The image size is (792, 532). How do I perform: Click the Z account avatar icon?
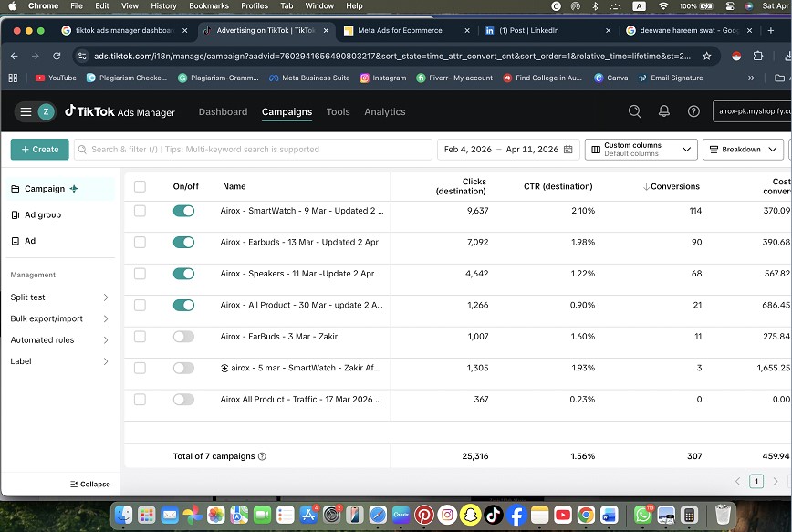click(x=46, y=111)
